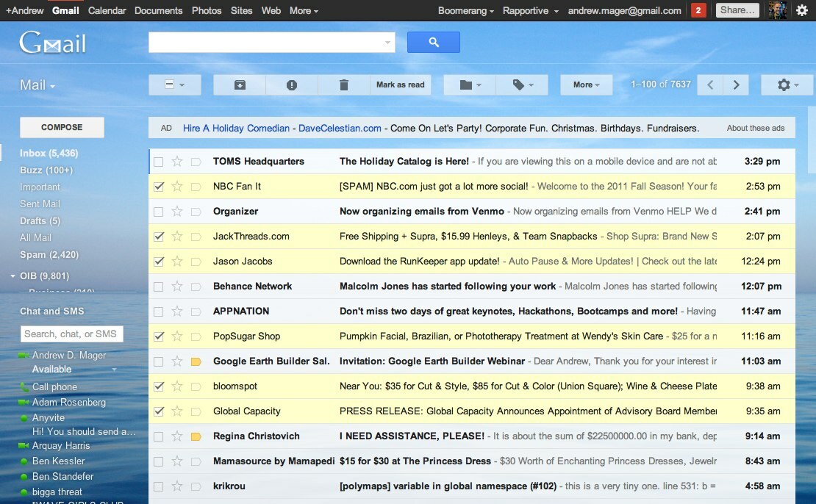
Task: Go to the previous page of emails
Action: pos(709,84)
